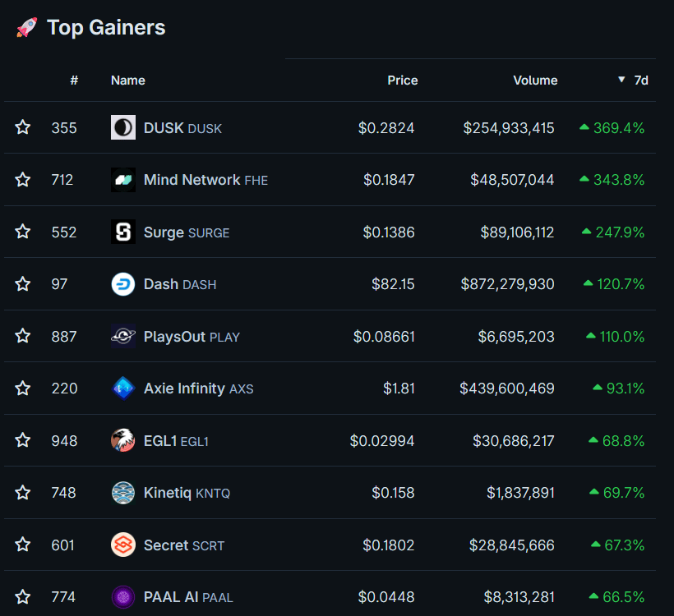Image resolution: width=674 pixels, height=616 pixels.
Task: Click the DUSK coin logo
Action: (x=123, y=127)
